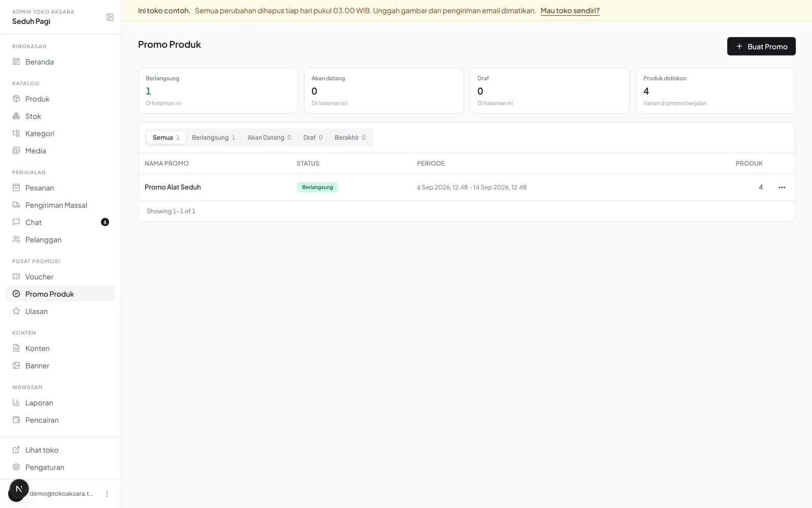This screenshot has width=812, height=508.
Task: Click the Berlangsung summary card
Action: pyautogui.click(x=218, y=90)
